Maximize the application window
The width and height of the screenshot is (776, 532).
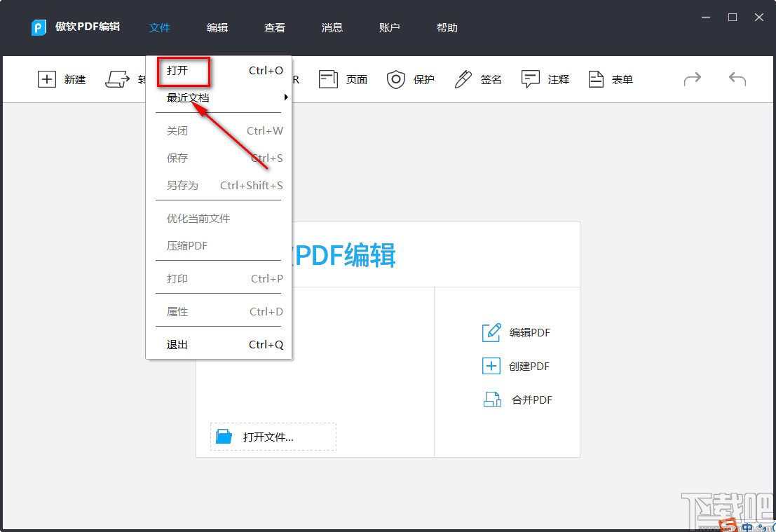[733, 18]
